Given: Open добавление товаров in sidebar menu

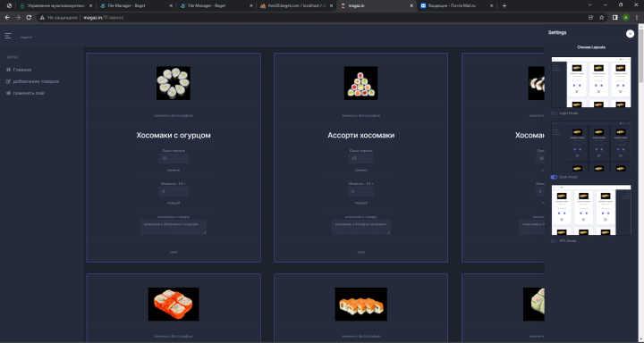Looking at the screenshot, I should [36, 81].
